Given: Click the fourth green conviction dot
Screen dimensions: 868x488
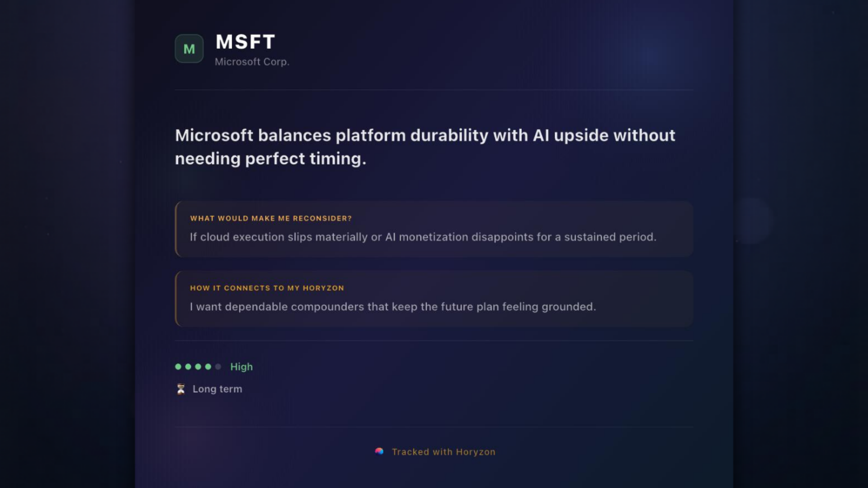Looking at the screenshot, I should [208, 366].
